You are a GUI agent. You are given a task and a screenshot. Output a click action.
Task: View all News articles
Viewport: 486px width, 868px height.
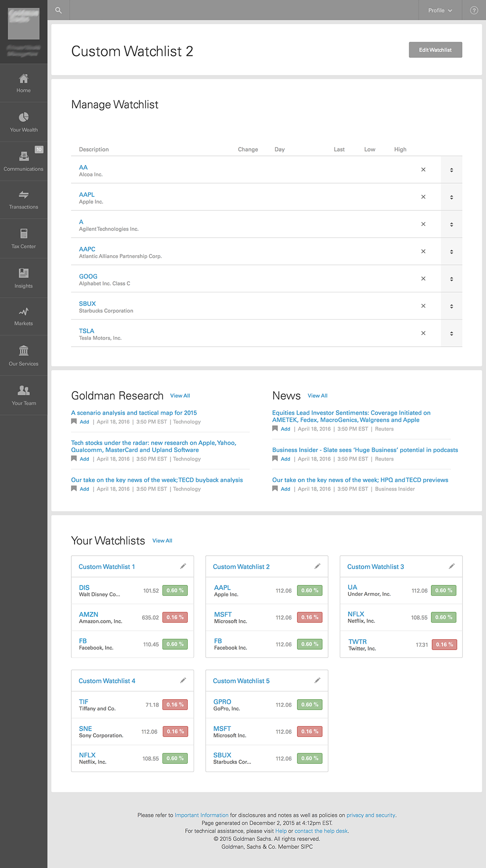[x=318, y=396]
